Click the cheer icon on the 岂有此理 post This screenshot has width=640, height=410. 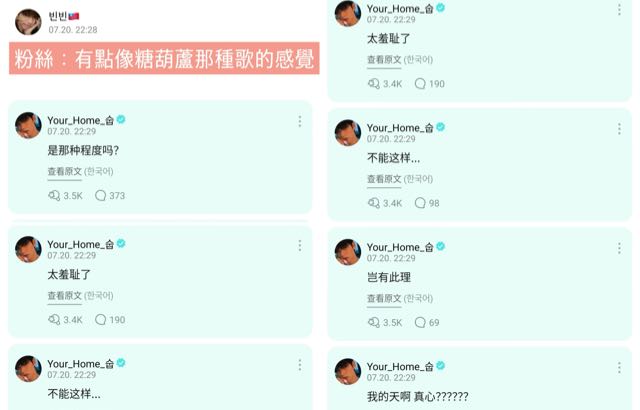373,322
